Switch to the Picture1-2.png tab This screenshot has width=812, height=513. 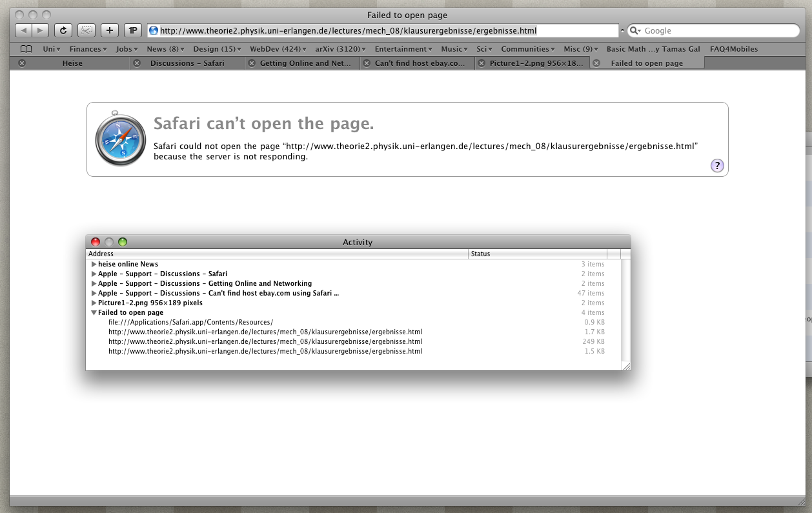[x=532, y=63]
